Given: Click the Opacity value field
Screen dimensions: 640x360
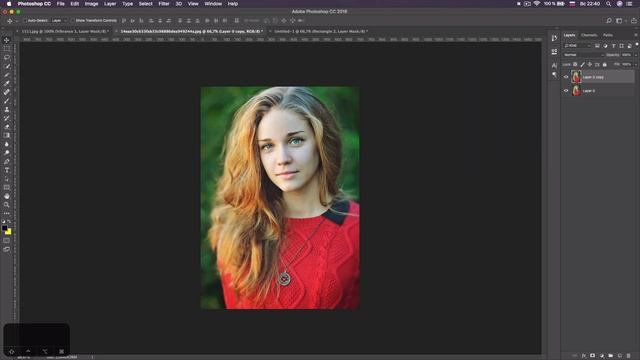Looking at the screenshot, I should click(627, 55).
